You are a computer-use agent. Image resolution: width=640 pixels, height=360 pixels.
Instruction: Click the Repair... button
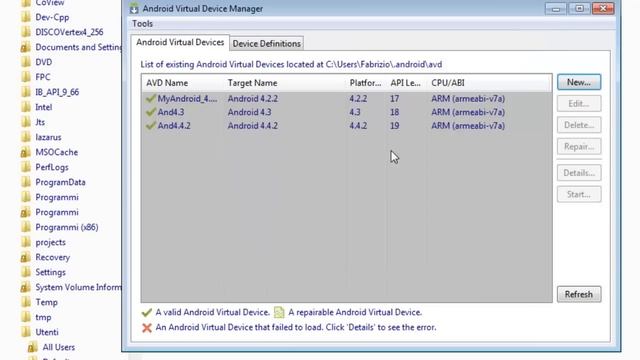(x=579, y=147)
